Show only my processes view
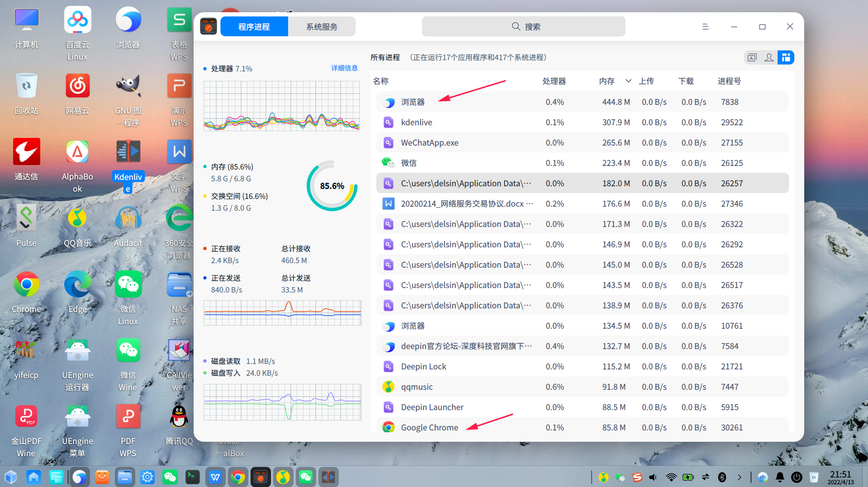The image size is (868, 487). click(769, 57)
